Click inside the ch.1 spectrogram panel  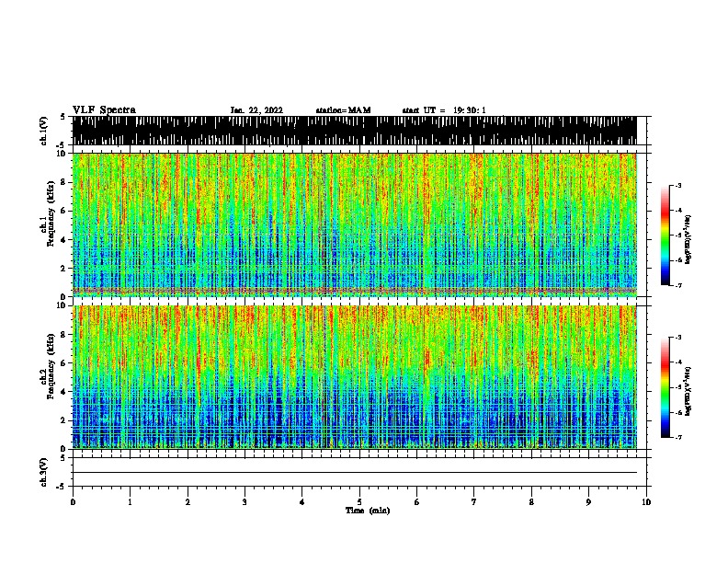pos(354,224)
